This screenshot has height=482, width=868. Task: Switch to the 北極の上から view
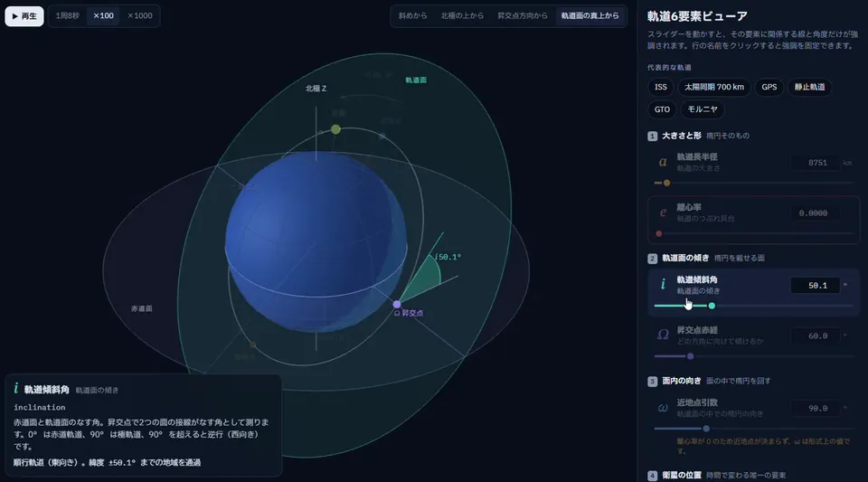[462, 16]
